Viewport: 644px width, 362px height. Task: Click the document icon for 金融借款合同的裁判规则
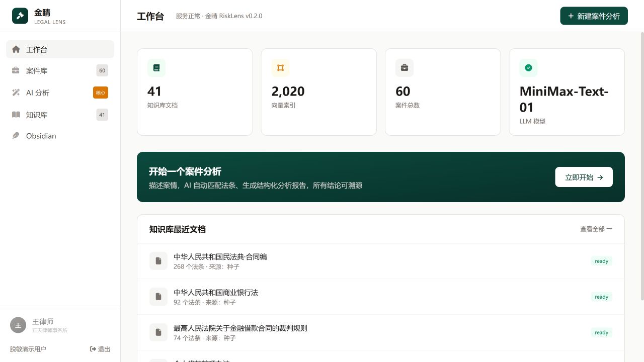(x=158, y=332)
